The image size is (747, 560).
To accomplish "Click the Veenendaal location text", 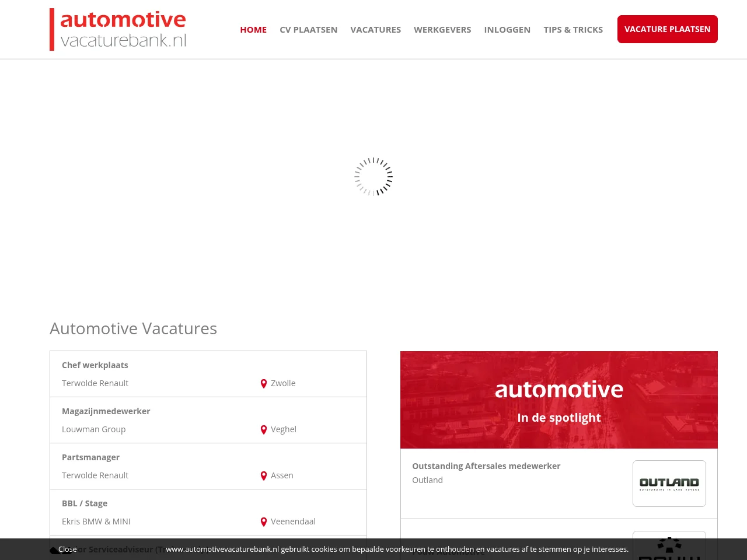I will point(293,521).
